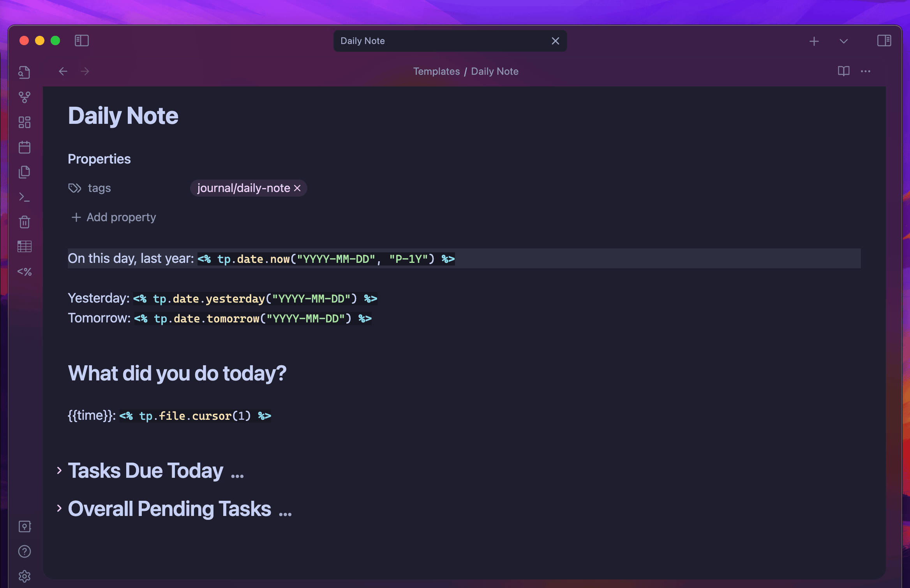Open settings gear in bottom ribbon

(x=25, y=576)
